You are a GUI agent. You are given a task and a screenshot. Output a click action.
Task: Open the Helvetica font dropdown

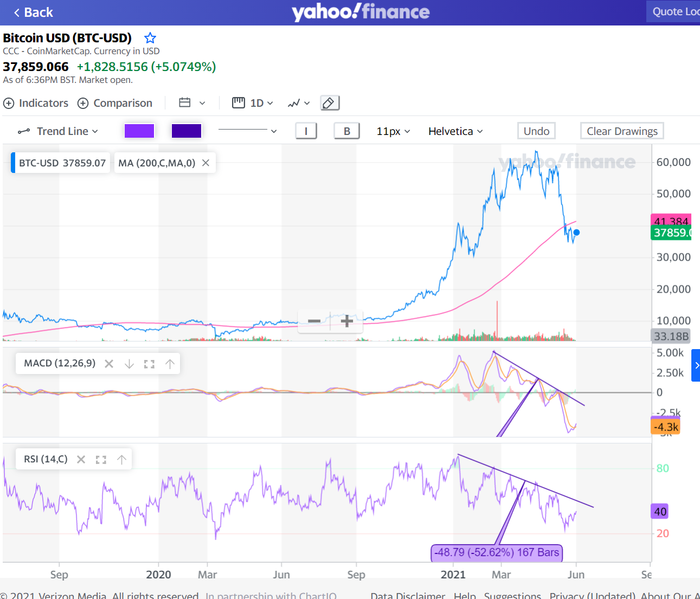click(x=455, y=131)
